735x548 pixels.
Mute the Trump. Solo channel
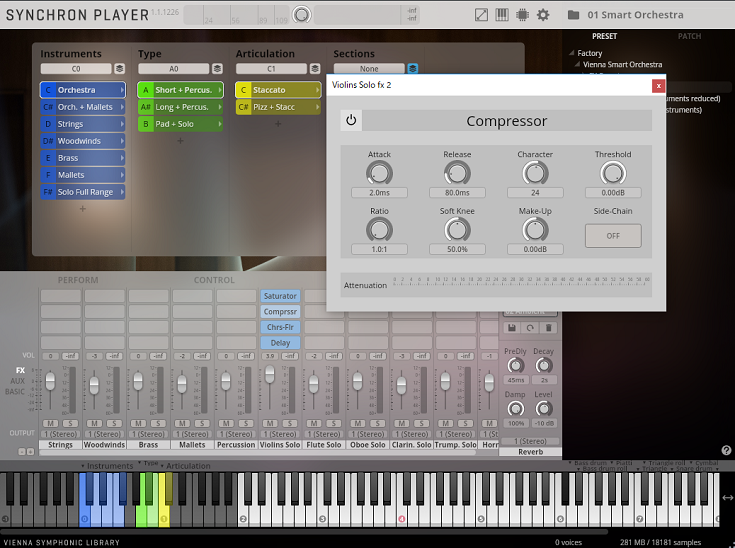click(x=445, y=423)
